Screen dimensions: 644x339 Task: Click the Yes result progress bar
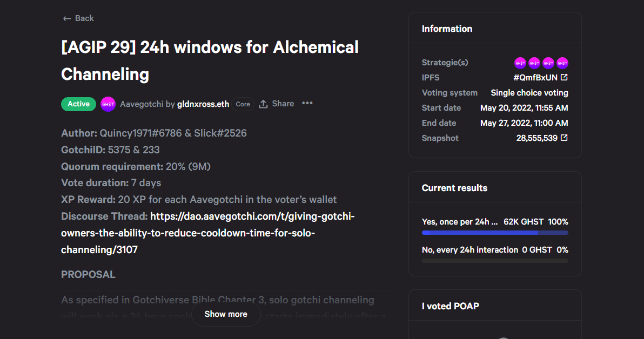(x=495, y=233)
